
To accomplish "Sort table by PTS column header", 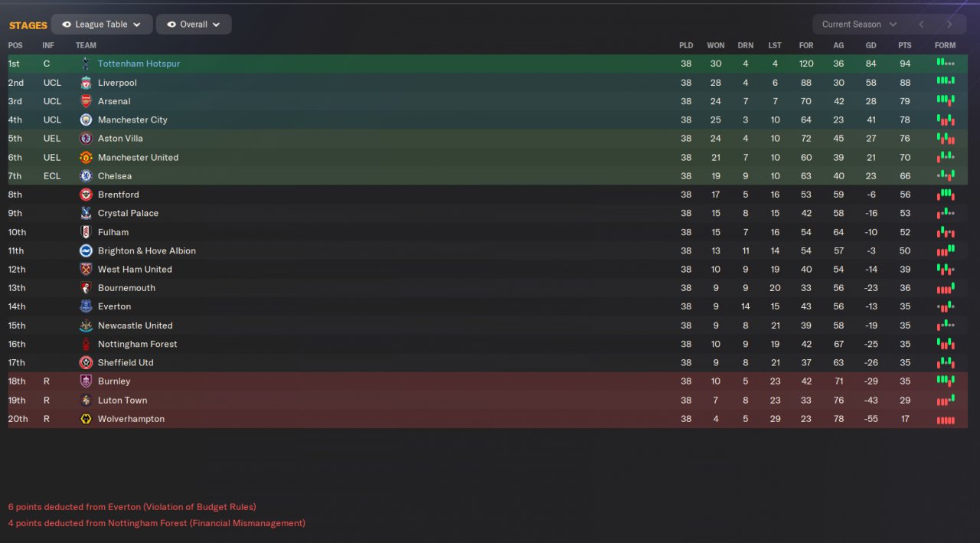I will [x=905, y=45].
